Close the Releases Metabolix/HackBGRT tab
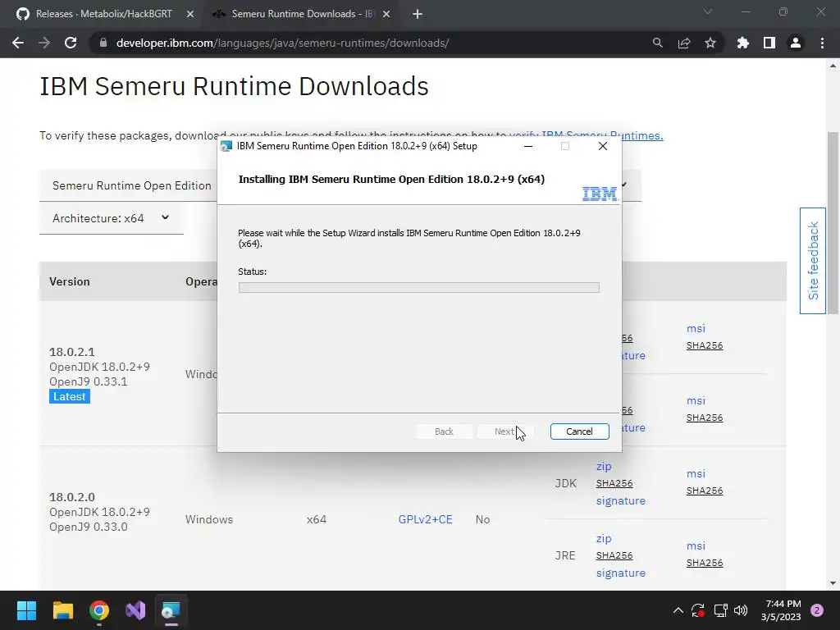This screenshot has height=630, width=840. click(190, 14)
